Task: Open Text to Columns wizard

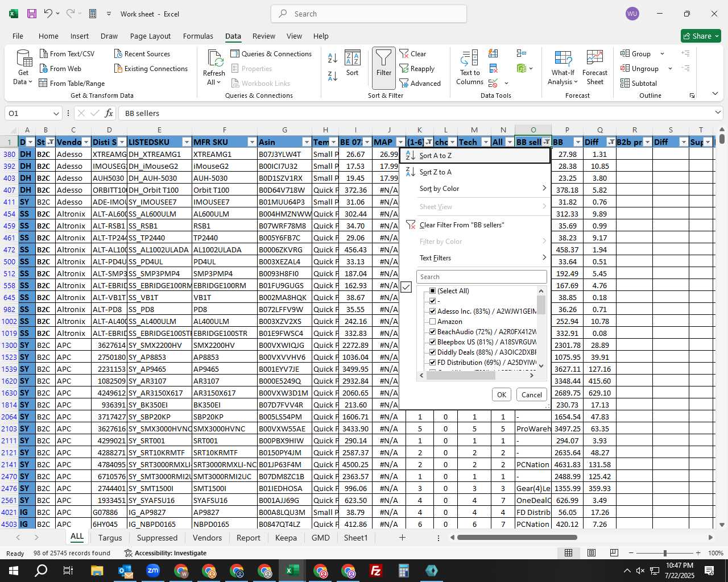Action: (x=470, y=68)
